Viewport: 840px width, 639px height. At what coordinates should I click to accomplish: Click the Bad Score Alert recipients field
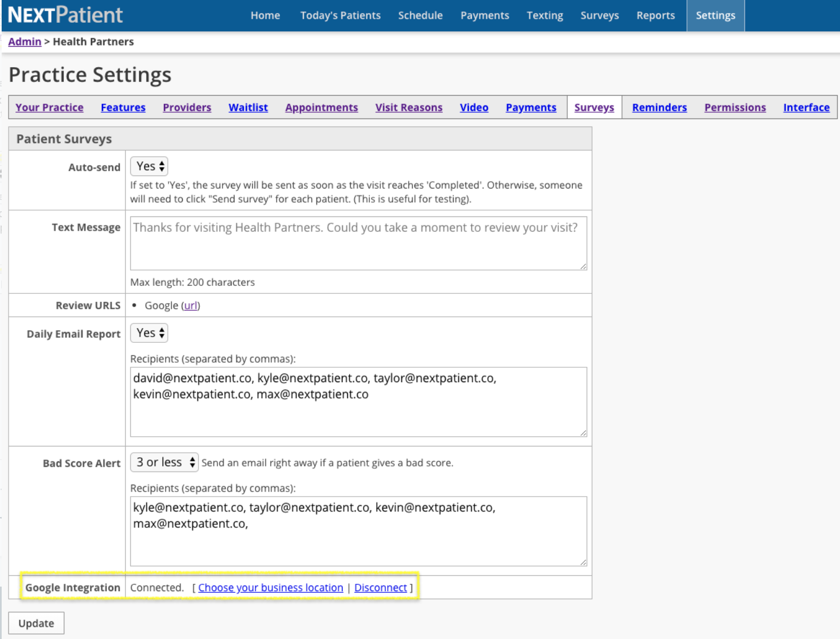click(359, 531)
